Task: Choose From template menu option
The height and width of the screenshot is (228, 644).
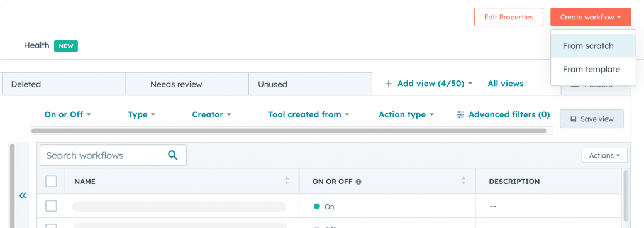Action: point(593,69)
